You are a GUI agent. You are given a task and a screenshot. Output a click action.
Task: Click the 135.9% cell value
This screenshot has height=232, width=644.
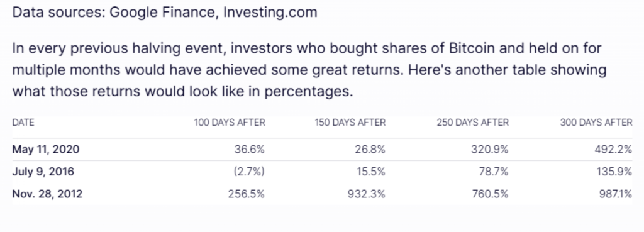(x=614, y=172)
